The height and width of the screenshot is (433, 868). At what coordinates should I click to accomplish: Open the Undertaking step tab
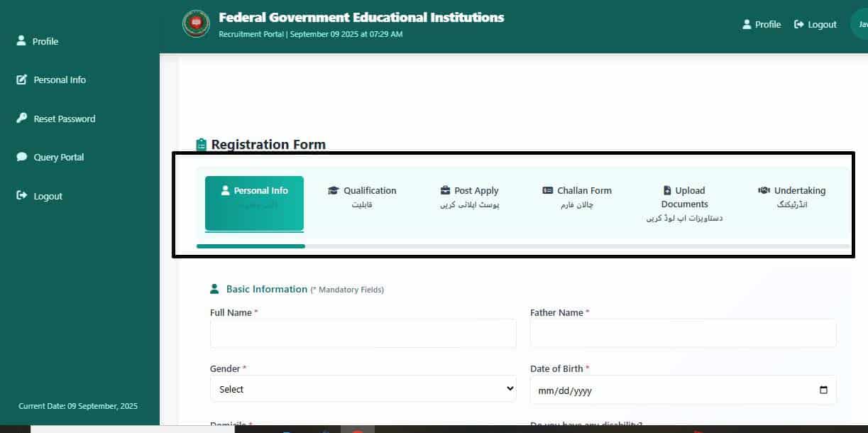[792, 197]
